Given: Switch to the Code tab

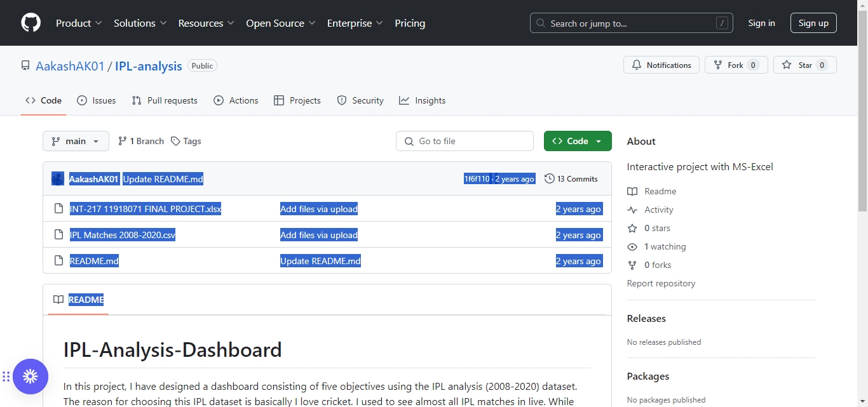Looking at the screenshot, I should coord(43,100).
